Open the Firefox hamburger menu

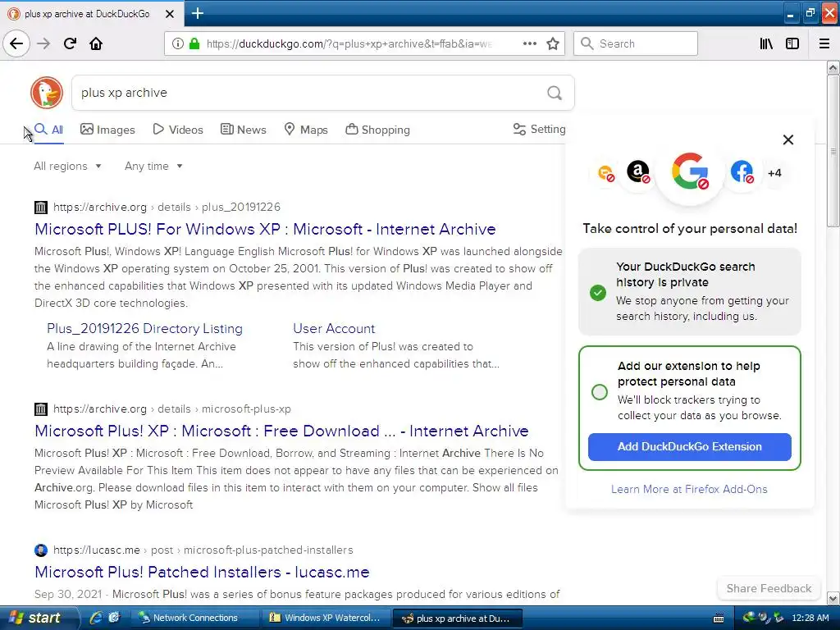824,43
